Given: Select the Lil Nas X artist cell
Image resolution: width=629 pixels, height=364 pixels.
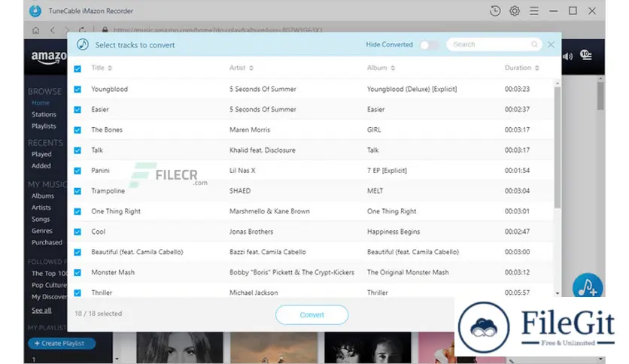Looking at the screenshot, I should click(x=242, y=171).
